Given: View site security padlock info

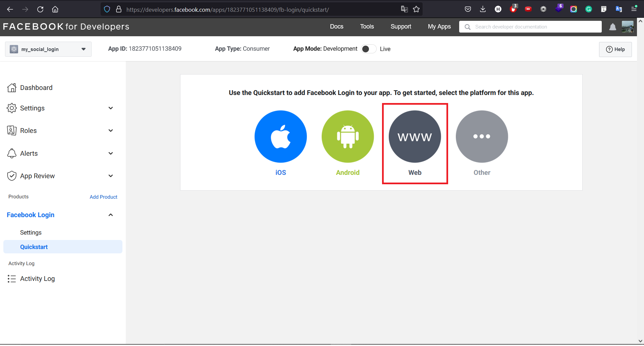Looking at the screenshot, I should tap(119, 9).
